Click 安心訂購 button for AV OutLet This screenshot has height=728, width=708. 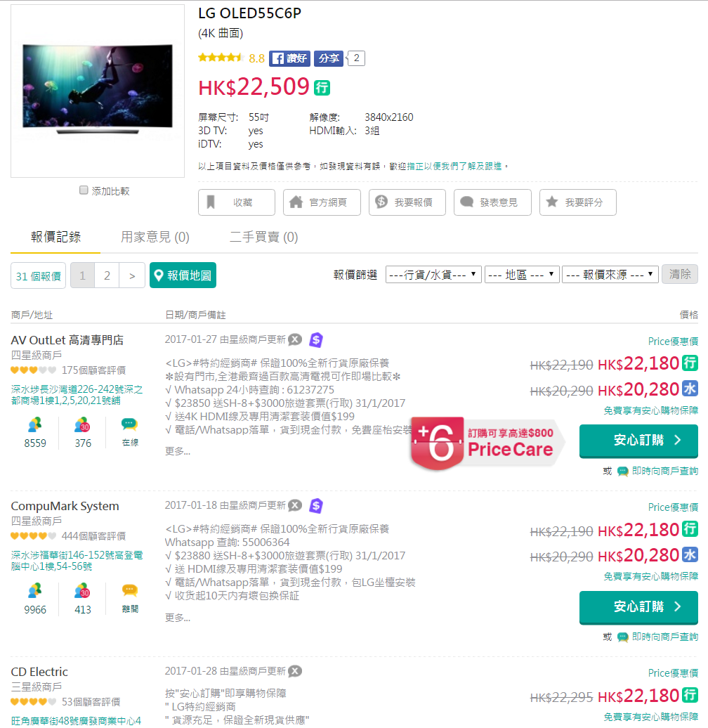click(638, 441)
